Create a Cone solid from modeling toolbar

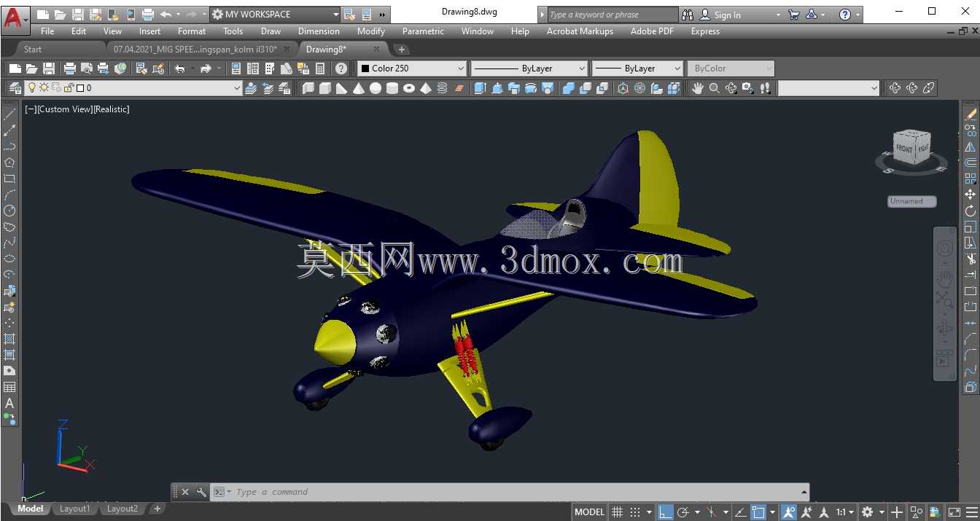coord(359,88)
